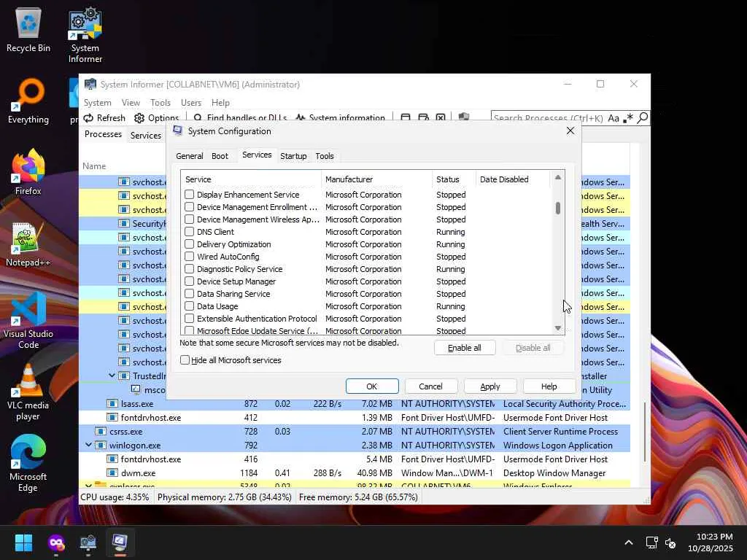The image size is (747, 560).
Task: Switch to the General tab
Action: pyautogui.click(x=189, y=156)
